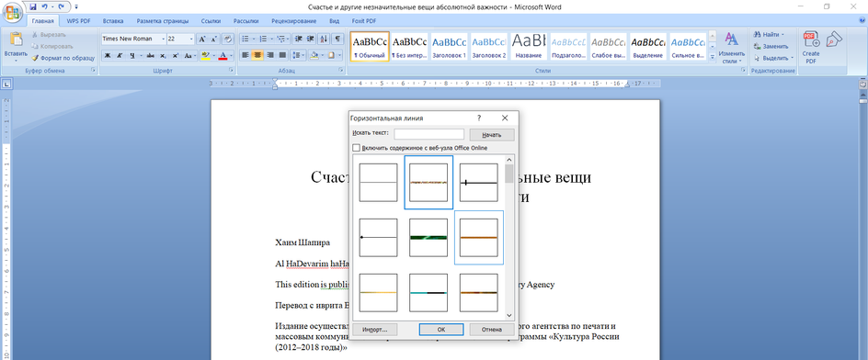Image resolution: width=868 pixels, height=360 pixels.
Task: Open the Font (Шрифт) dialog launcher
Action: pos(232,71)
